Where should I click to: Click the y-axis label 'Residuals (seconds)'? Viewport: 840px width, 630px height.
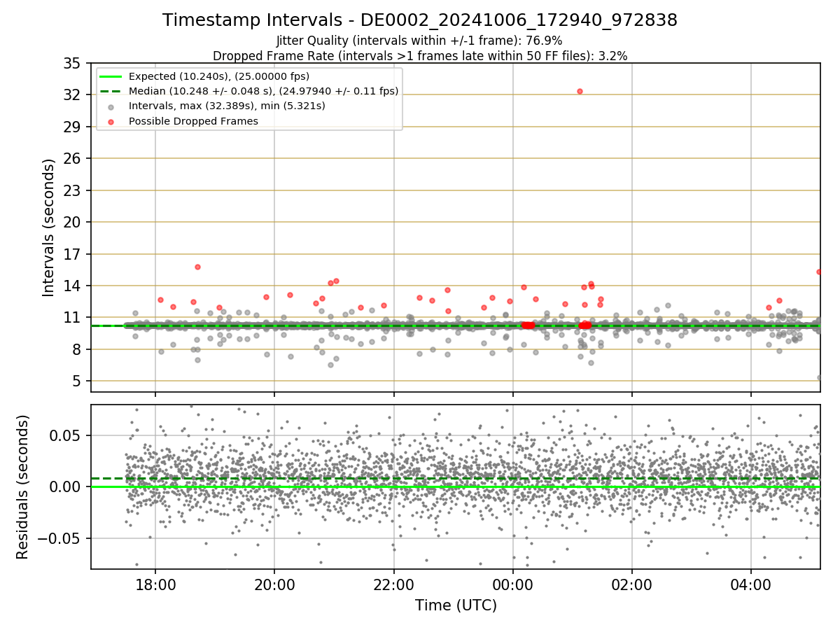coord(23,487)
